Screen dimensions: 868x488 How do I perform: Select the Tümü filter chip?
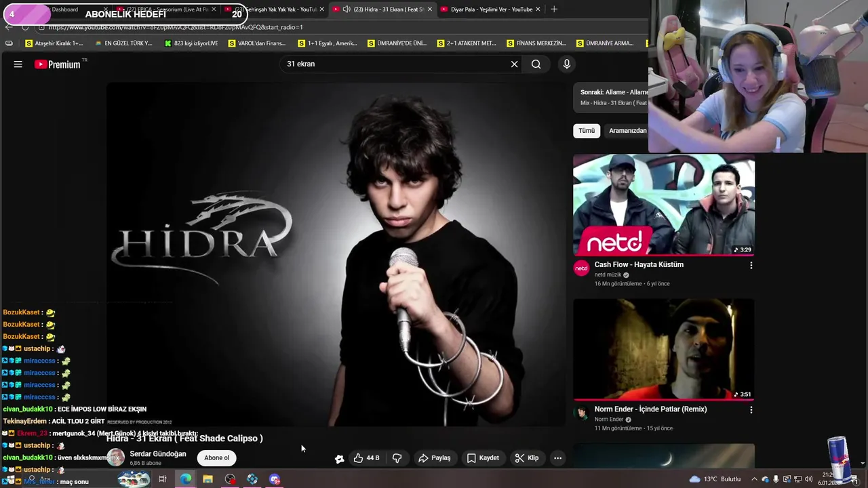pyautogui.click(x=587, y=131)
